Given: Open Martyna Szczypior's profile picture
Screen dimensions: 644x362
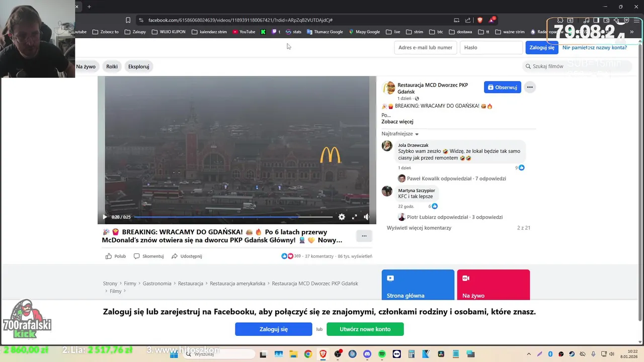Looking at the screenshot, I should point(387,191).
